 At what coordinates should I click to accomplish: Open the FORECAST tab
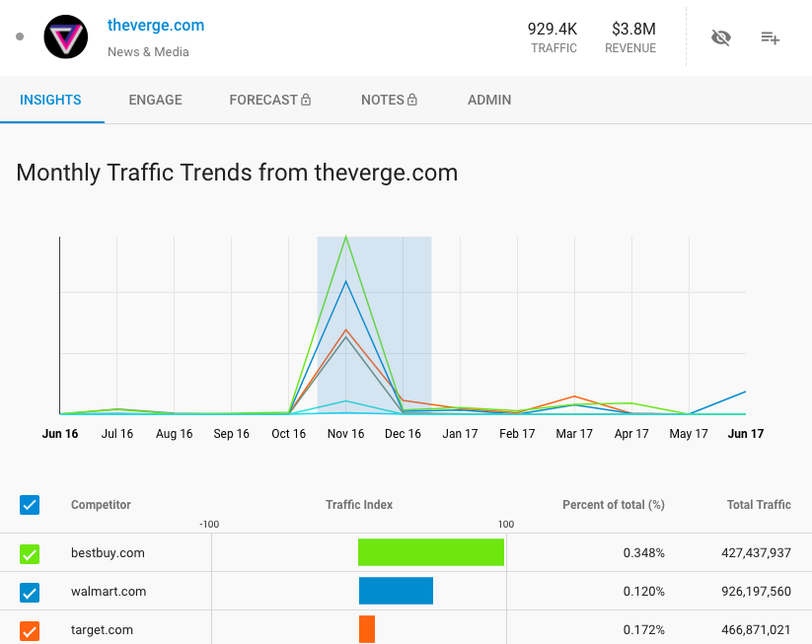(x=263, y=100)
